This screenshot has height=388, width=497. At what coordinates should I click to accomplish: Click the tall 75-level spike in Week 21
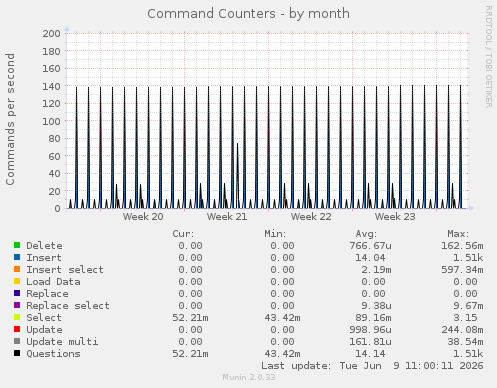[237, 175]
